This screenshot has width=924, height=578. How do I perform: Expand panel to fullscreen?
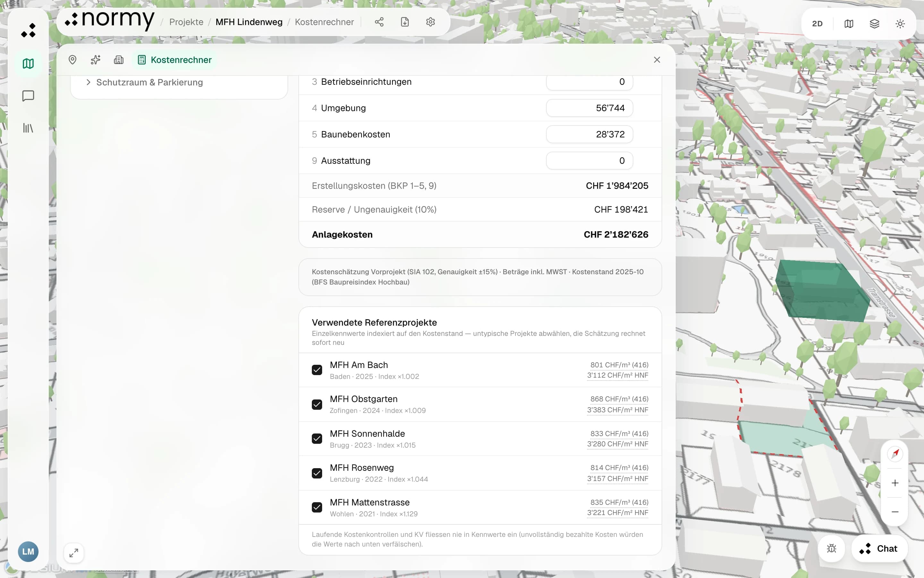coord(74,553)
